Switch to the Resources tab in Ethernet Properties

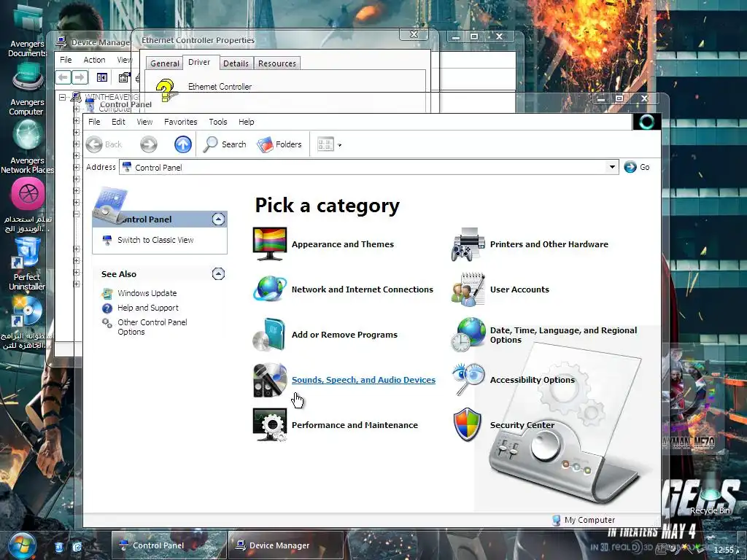[x=276, y=63]
